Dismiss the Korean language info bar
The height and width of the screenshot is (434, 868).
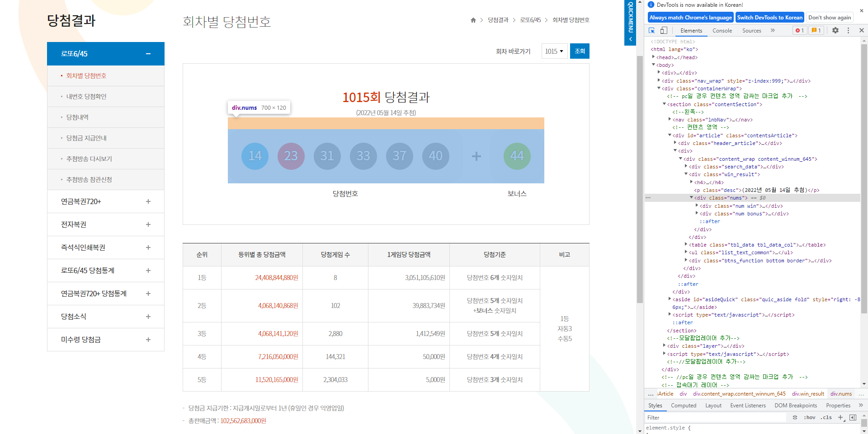click(x=861, y=11)
